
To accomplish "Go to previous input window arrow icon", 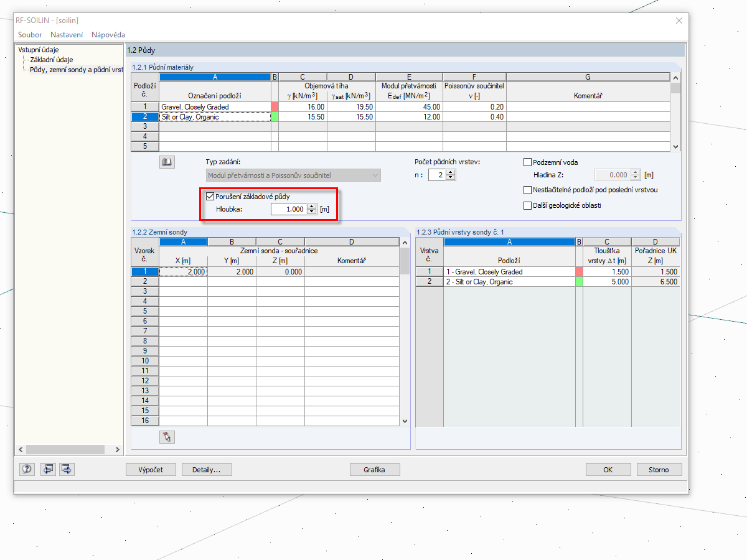I will coord(48,469).
